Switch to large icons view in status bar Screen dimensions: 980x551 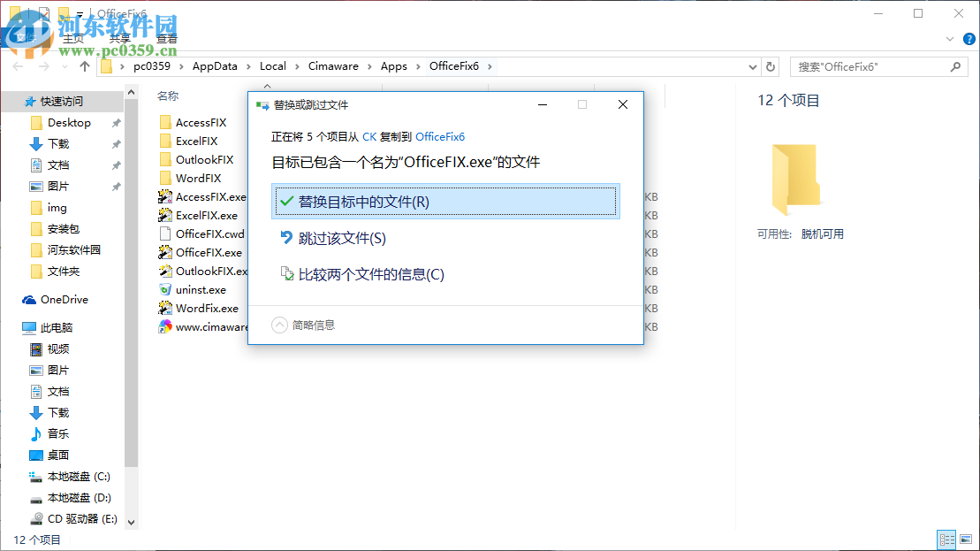click(x=965, y=539)
